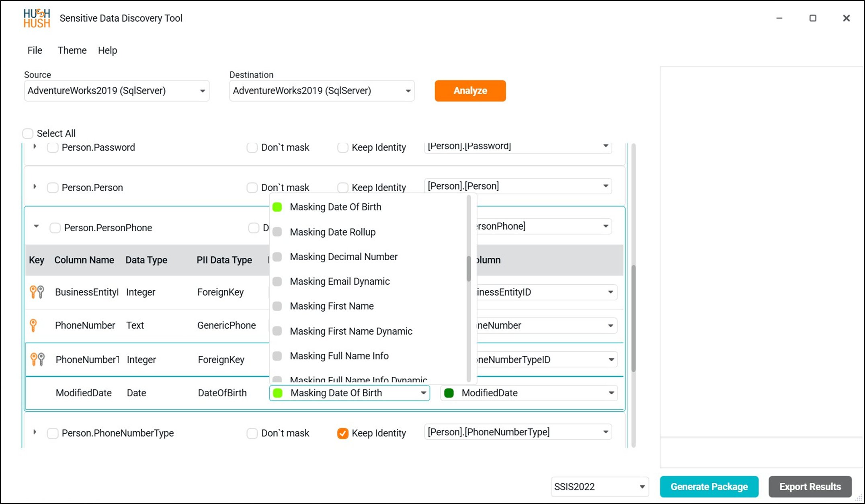Maximize the application window
The image size is (865, 504).
813,18
